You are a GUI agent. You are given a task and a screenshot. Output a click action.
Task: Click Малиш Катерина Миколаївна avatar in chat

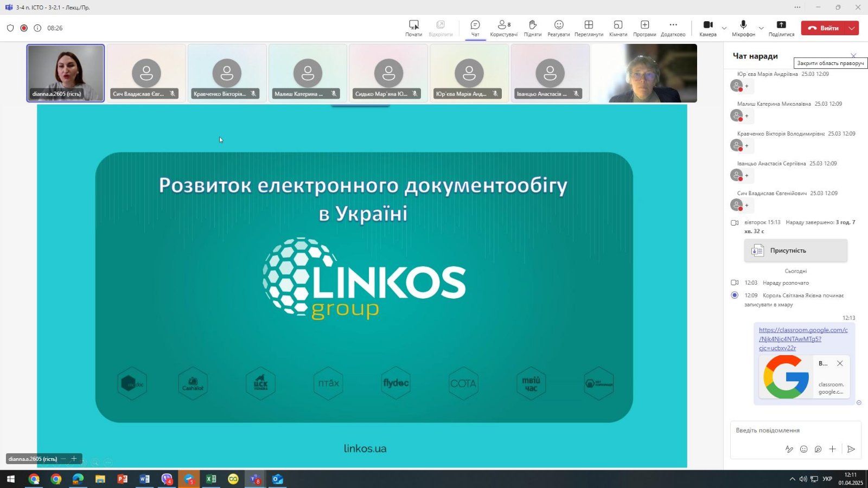pyautogui.click(x=736, y=115)
